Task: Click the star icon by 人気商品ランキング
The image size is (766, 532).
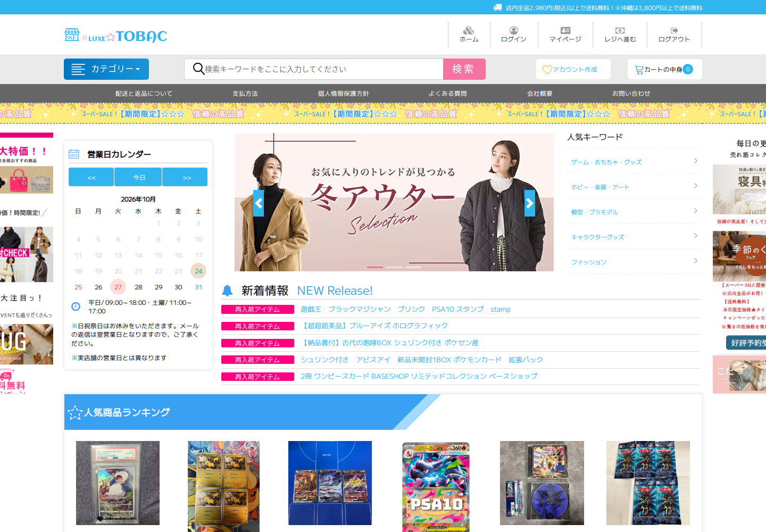Action: pos(75,412)
